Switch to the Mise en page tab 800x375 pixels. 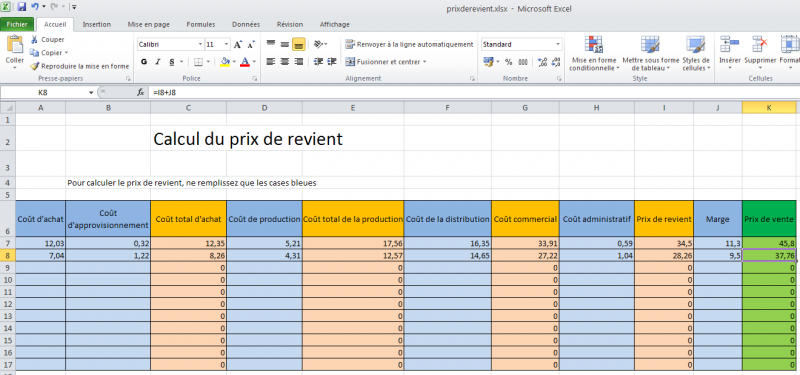(x=148, y=24)
